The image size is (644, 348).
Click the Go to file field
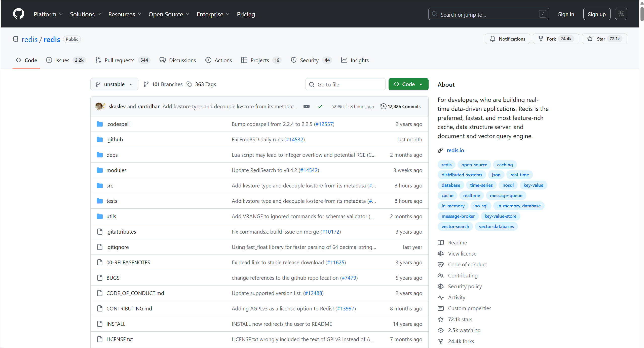click(x=345, y=84)
